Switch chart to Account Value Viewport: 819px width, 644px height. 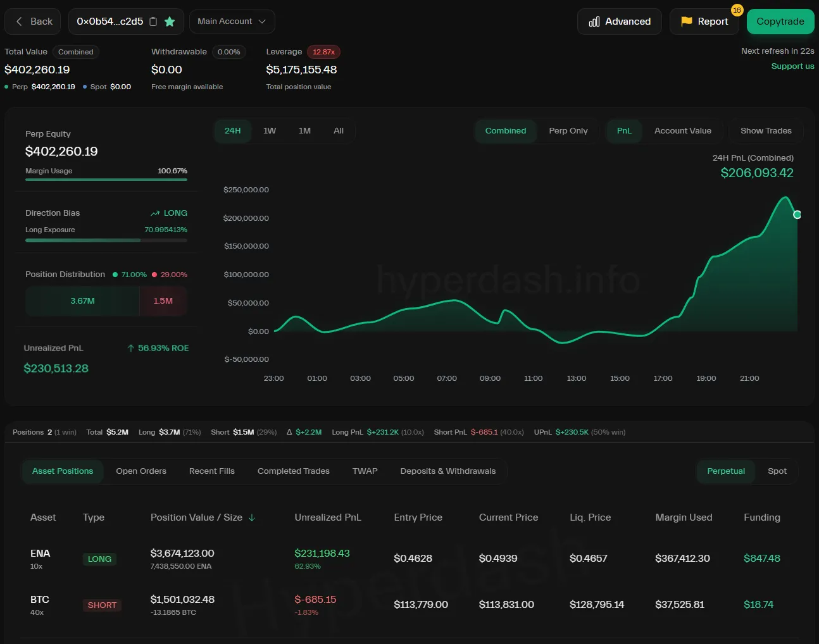coord(682,131)
